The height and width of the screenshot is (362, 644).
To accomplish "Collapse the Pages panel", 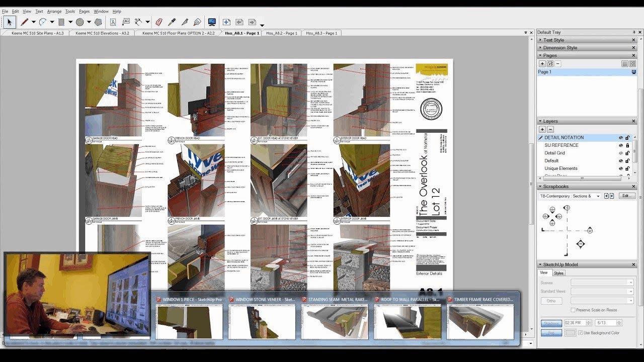I will (540, 55).
